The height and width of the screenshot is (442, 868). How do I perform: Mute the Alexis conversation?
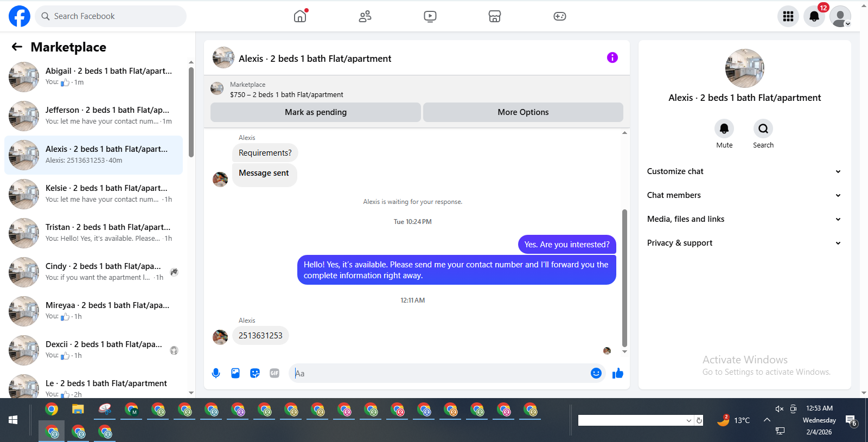(724, 129)
